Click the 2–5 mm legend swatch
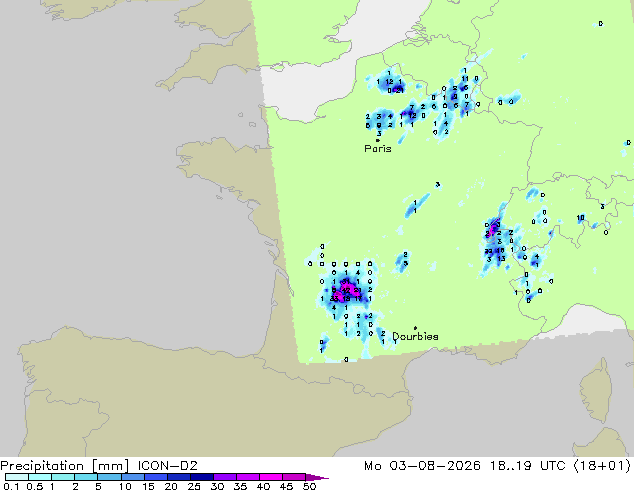This screenshot has width=634, height=490. [86, 477]
